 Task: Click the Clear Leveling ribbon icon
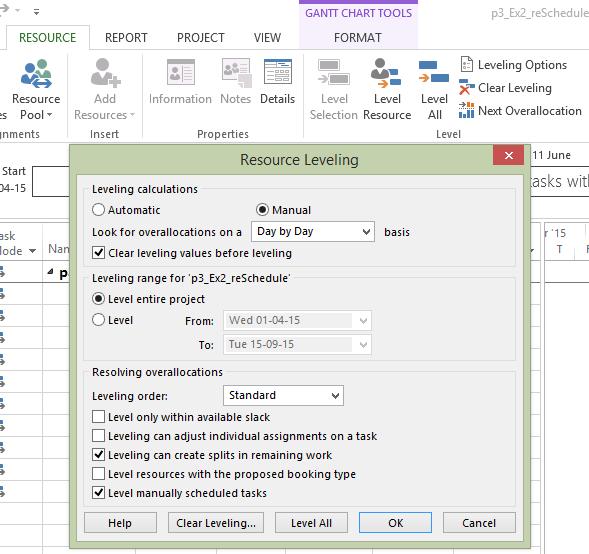[505, 88]
